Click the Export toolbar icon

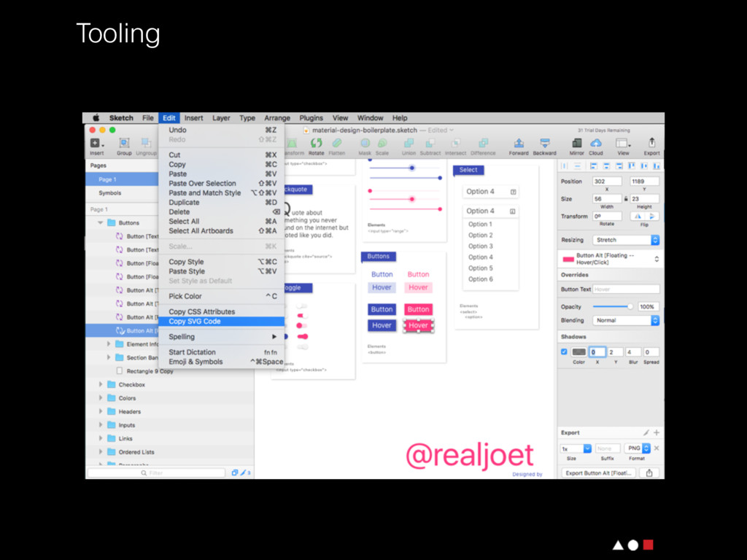(651, 143)
